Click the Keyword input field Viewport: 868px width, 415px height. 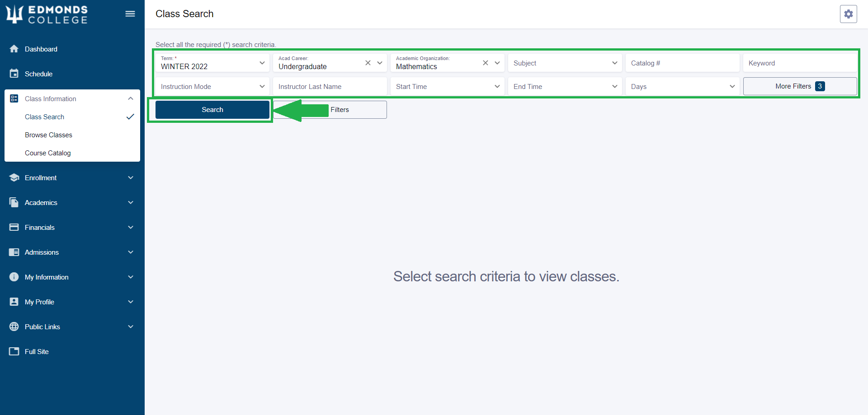(800, 63)
